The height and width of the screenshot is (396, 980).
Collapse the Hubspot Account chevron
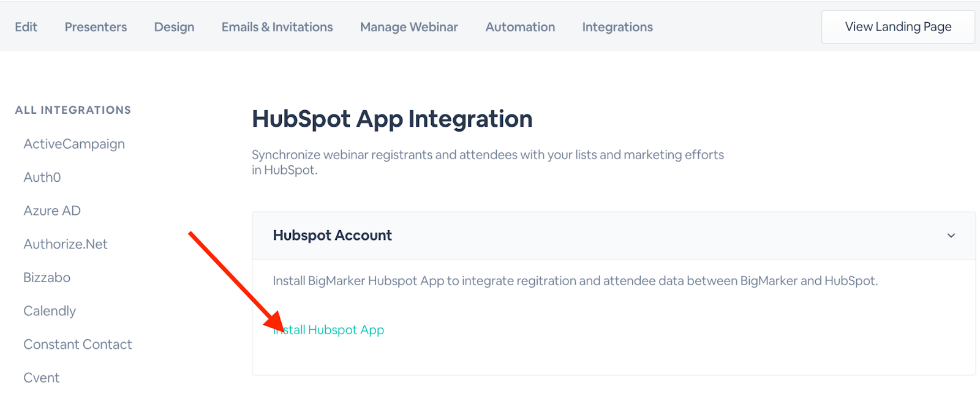pyautogui.click(x=951, y=236)
